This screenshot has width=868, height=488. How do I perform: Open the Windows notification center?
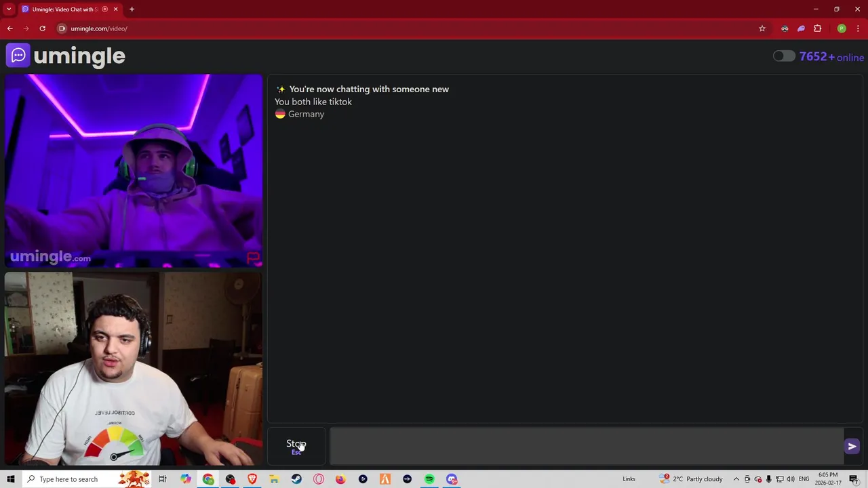pos(854,479)
